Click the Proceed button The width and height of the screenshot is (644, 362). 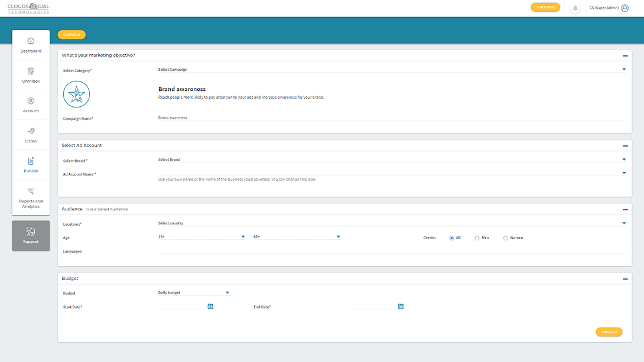[x=609, y=332]
